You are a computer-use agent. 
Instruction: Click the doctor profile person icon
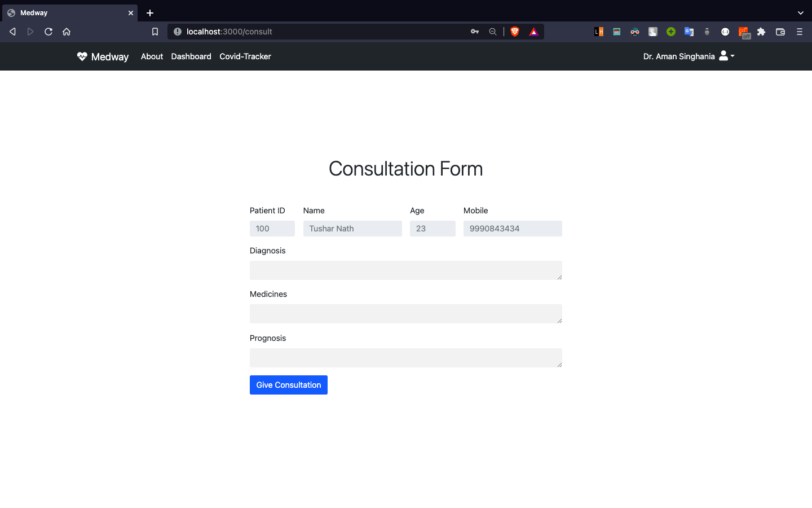click(x=722, y=56)
